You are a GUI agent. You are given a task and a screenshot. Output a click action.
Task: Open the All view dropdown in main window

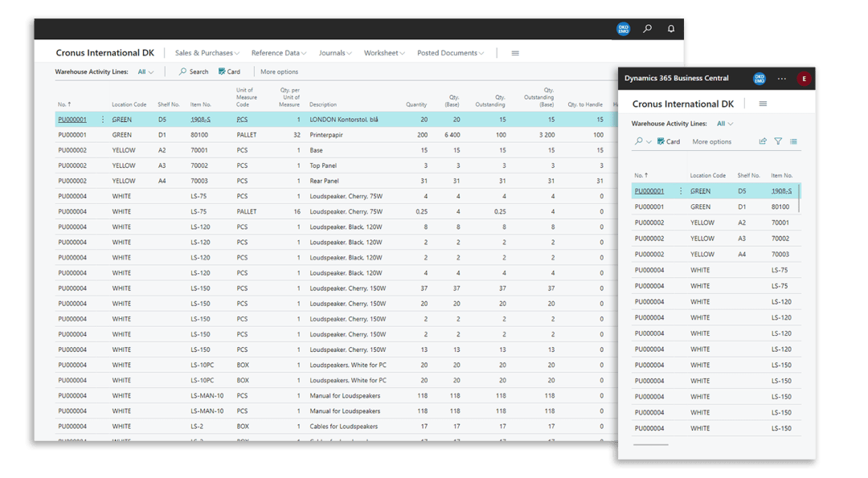(145, 72)
